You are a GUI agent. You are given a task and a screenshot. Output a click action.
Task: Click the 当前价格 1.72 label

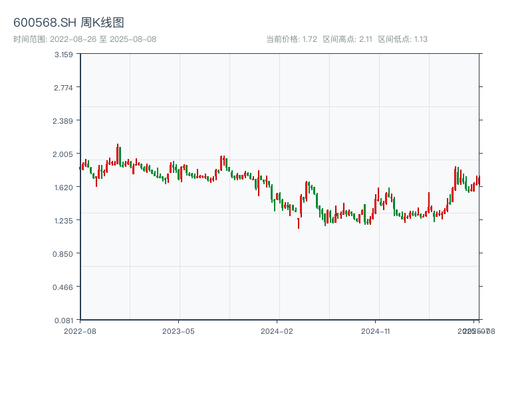(291, 39)
